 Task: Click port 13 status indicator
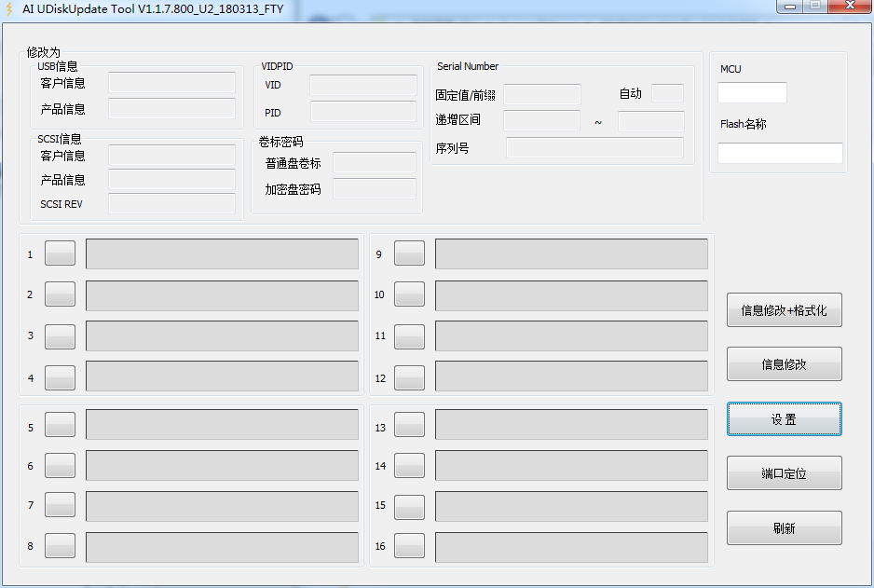(409, 424)
